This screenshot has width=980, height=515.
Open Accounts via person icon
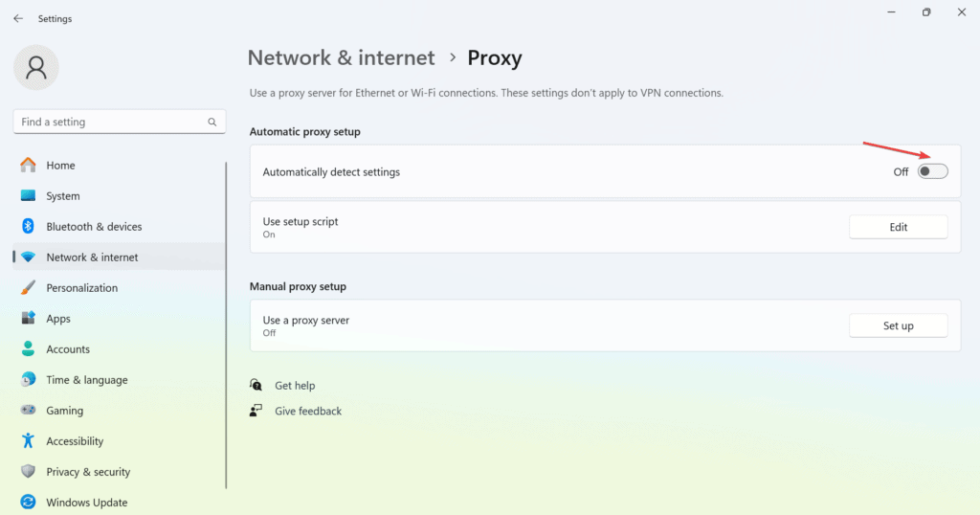click(28, 349)
